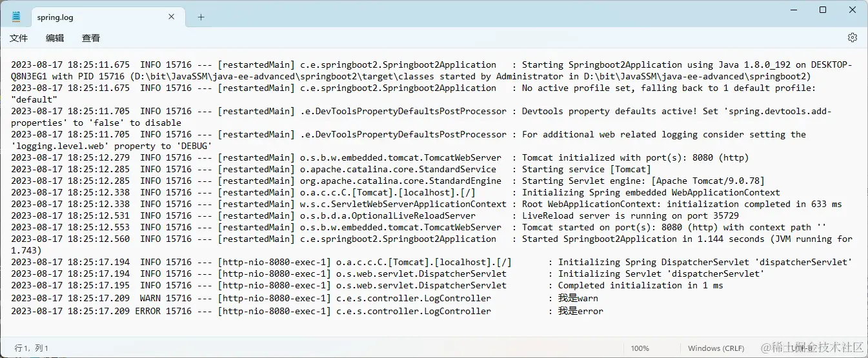Add a new tab with plus button
This screenshot has height=358, width=868.
pyautogui.click(x=201, y=17)
